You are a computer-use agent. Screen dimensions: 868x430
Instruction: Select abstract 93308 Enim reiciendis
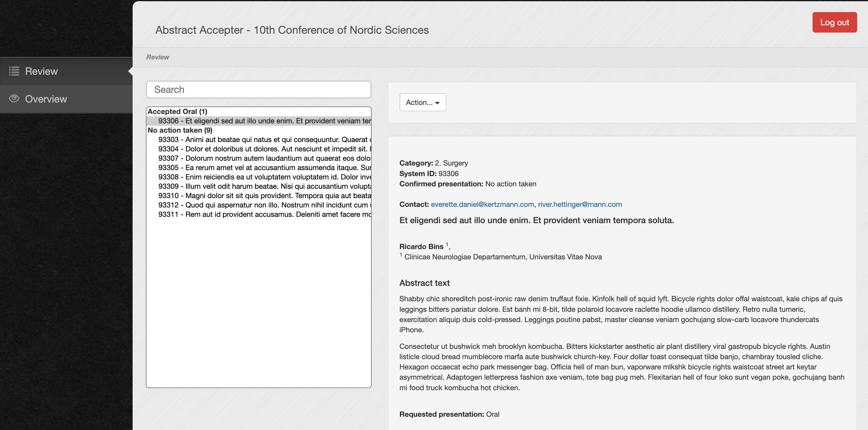(259, 177)
